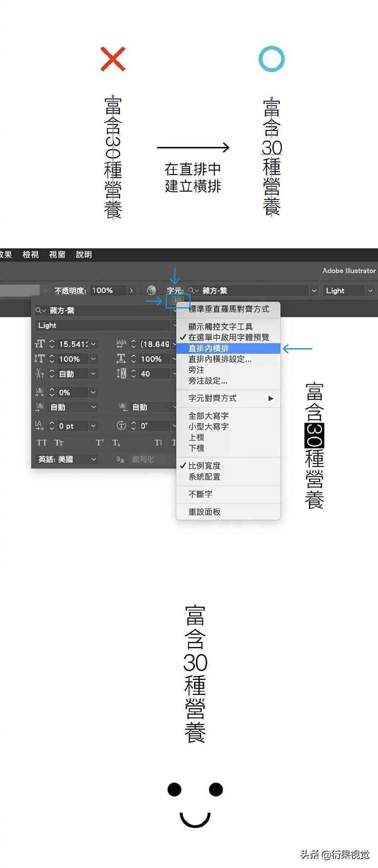Choose 上標 menu item
Viewport: 378px width, 868px height.
tap(228, 438)
